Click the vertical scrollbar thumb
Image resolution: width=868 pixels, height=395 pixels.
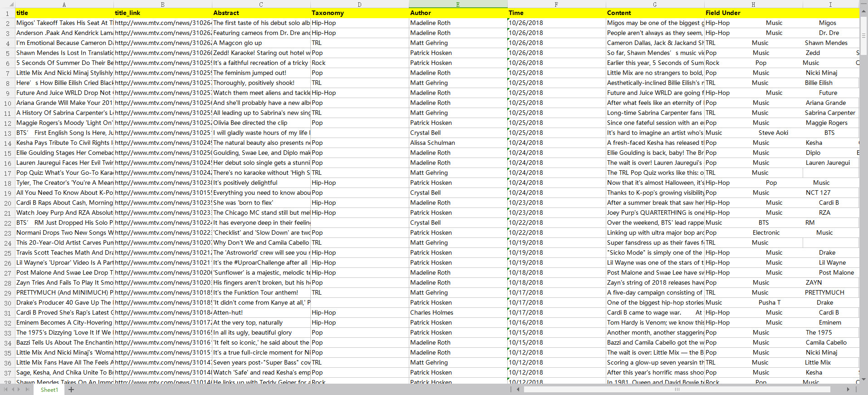pyautogui.click(x=863, y=35)
